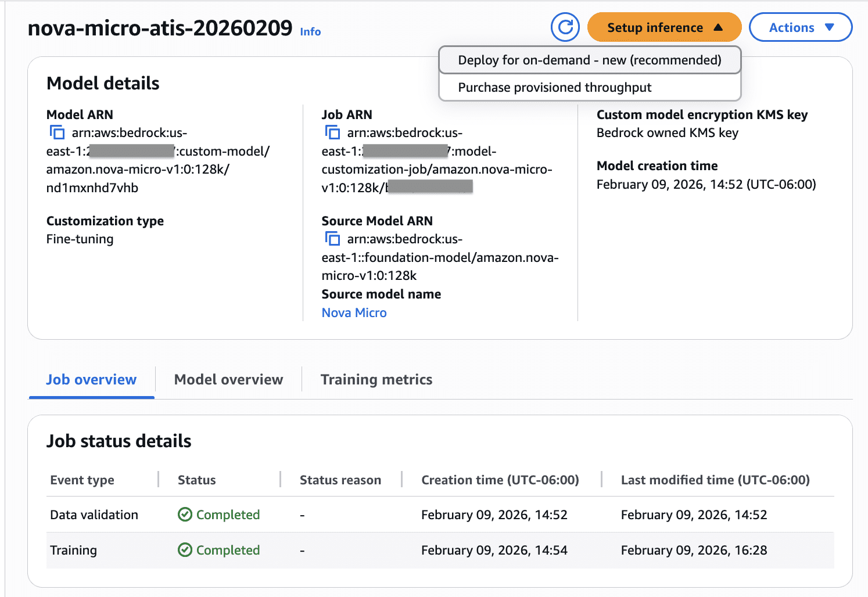Click the Status column header
Screen dimensions: 868x597
[196, 480]
